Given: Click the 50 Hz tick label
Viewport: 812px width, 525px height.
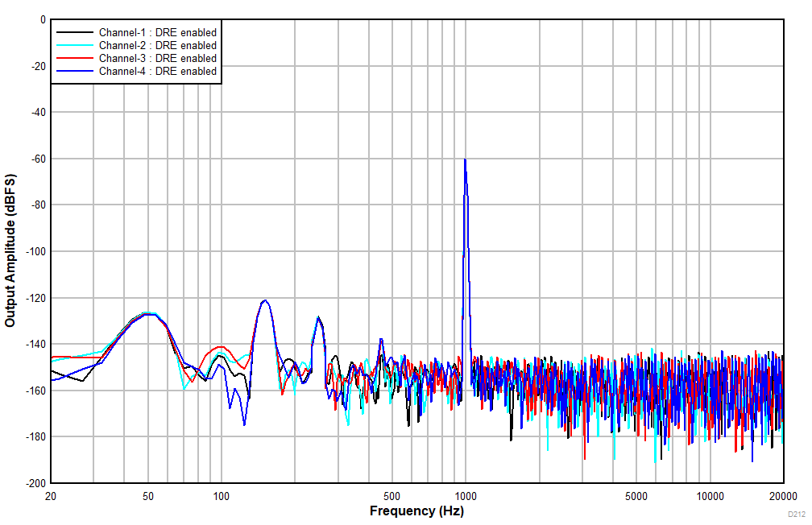Looking at the screenshot, I should pos(147,495).
